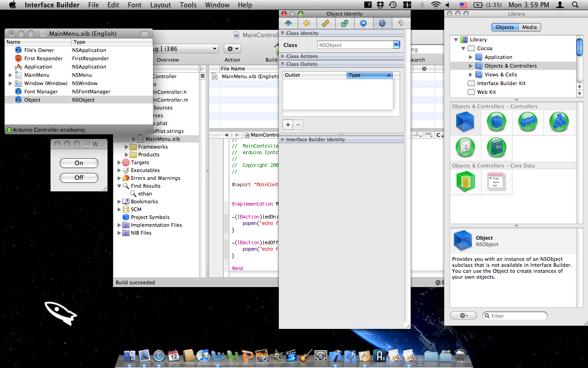Open the Attributes inspector tab icon
The height and width of the screenshot is (368, 588).
288,23
